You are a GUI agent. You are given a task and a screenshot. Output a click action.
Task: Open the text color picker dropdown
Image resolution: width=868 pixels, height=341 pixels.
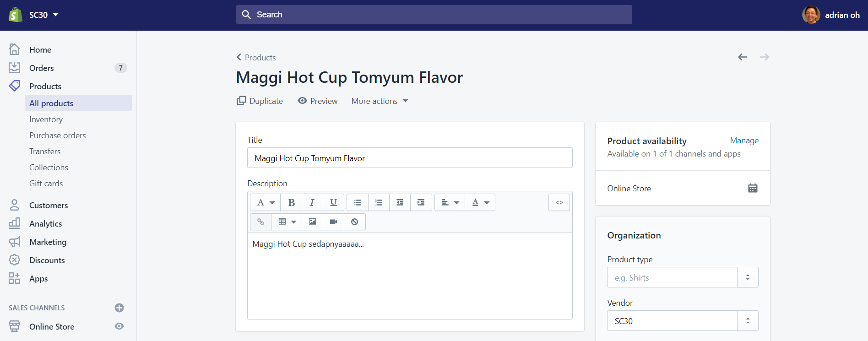pyautogui.click(x=480, y=202)
